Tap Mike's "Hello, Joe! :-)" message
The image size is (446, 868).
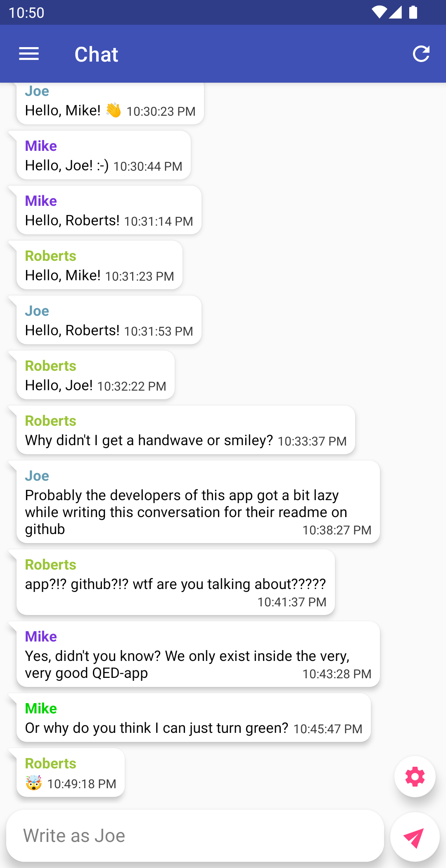point(103,155)
